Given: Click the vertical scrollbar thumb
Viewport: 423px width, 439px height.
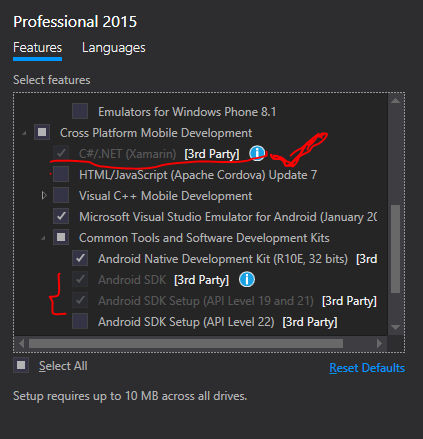Looking at the screenshot, I should tap(395, 249).
